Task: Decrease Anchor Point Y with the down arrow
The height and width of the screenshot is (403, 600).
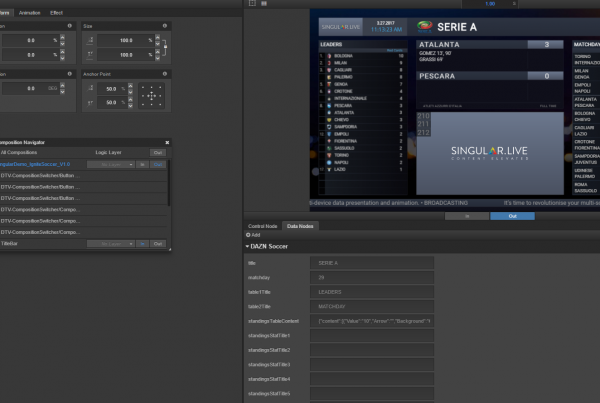Action: coord(130,106)
